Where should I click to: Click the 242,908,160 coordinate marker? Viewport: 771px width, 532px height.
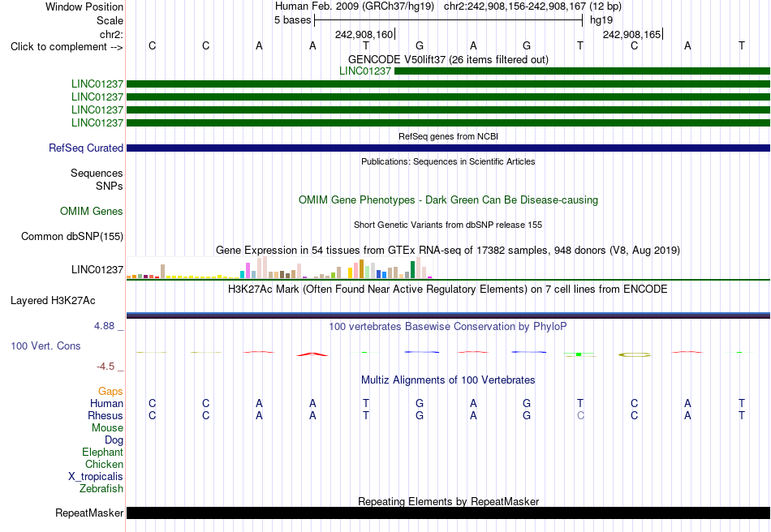click(x=364, y=34)
